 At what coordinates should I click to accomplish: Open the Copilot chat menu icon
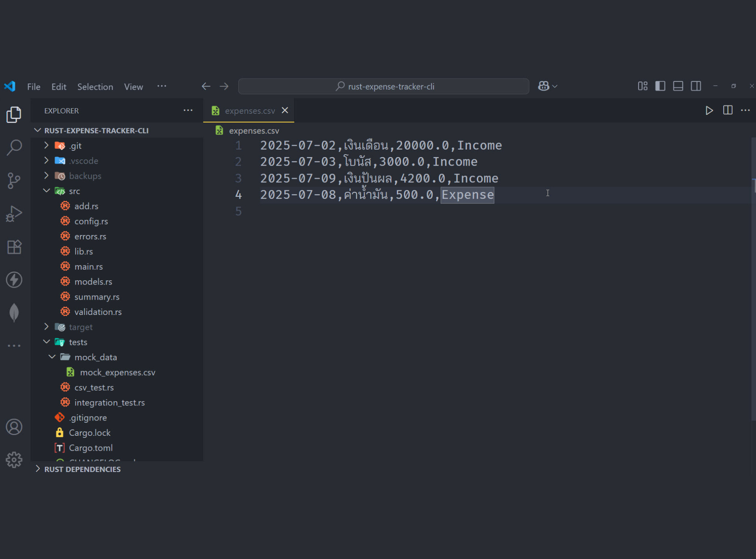[544, 86]
